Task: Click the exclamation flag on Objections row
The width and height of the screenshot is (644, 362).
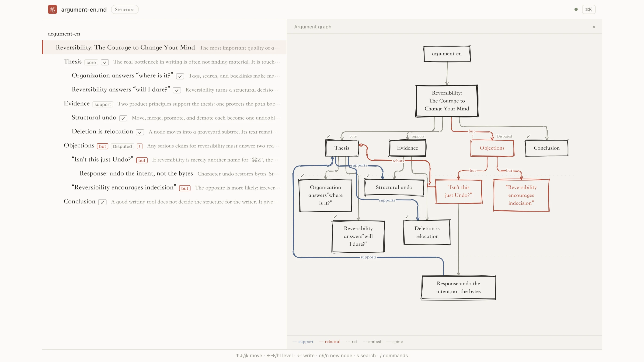Action: click(x=139, y=146)
